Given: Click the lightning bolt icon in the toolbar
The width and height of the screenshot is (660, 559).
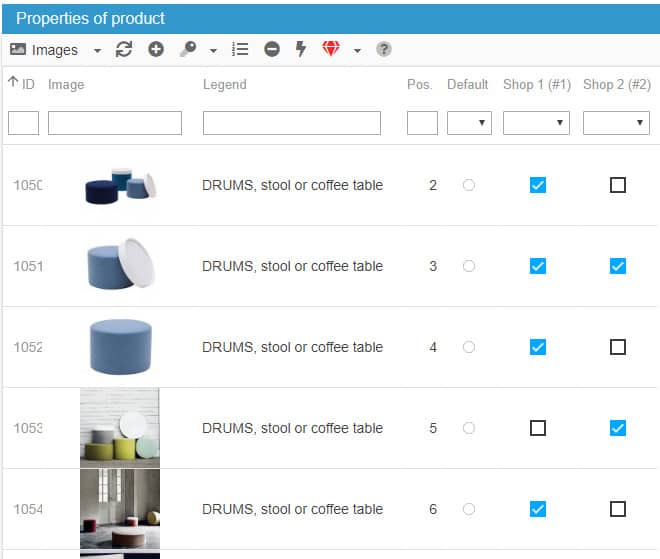Looking at the screenshot, I should coord(300,49).
